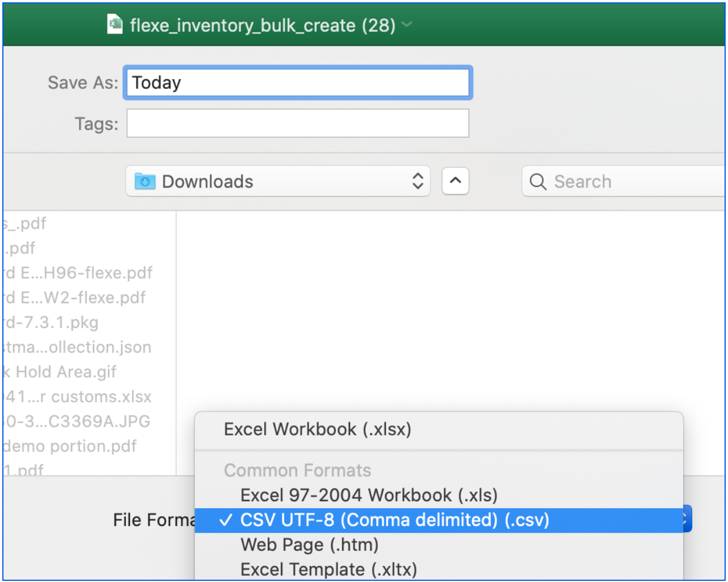728x582 pixels.
Task: Open the chevron beside the flexe_inventory_bulk_create title
Action: (x=407, y=25)
